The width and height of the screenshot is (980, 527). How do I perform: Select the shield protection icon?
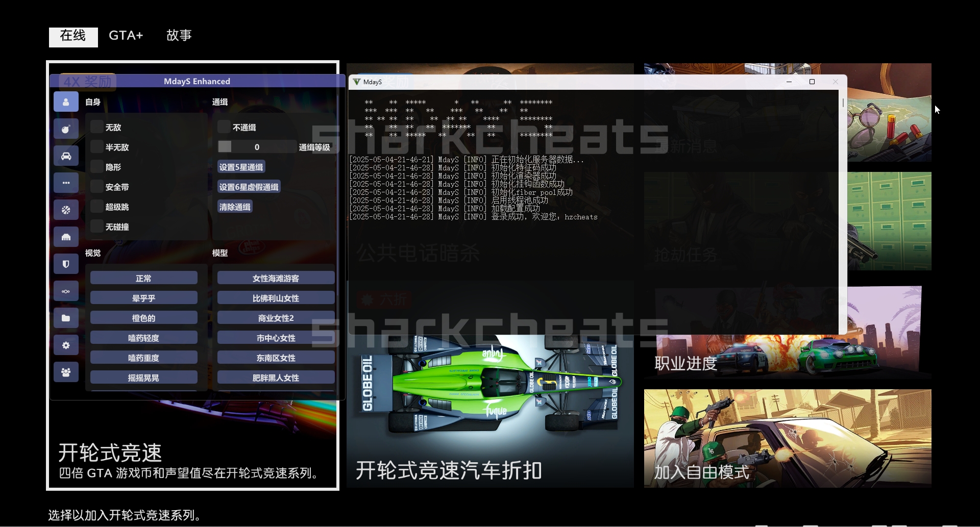[66, 264]
